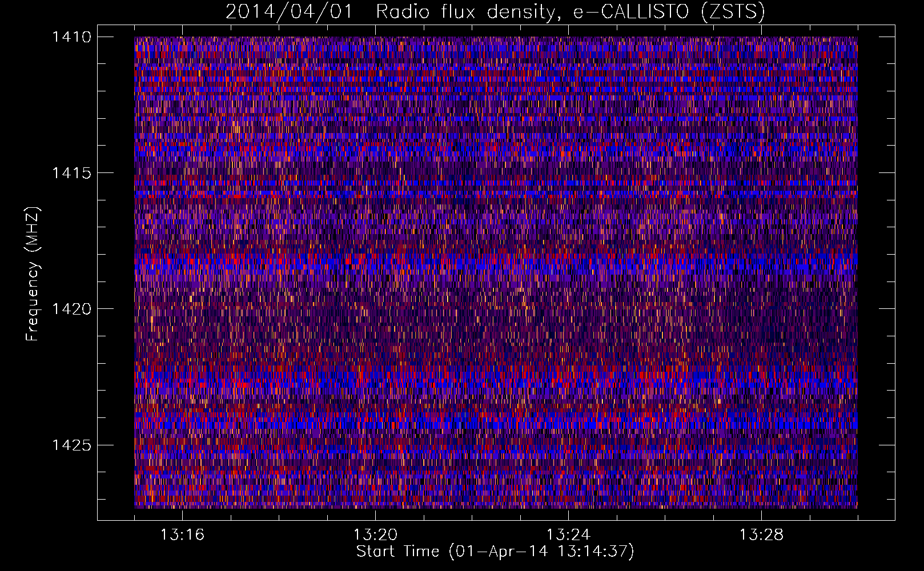The width and height of the screenshot is (924, 571).
Task: Click inside the radio spectrogram plot area
Action: [496, 272]
